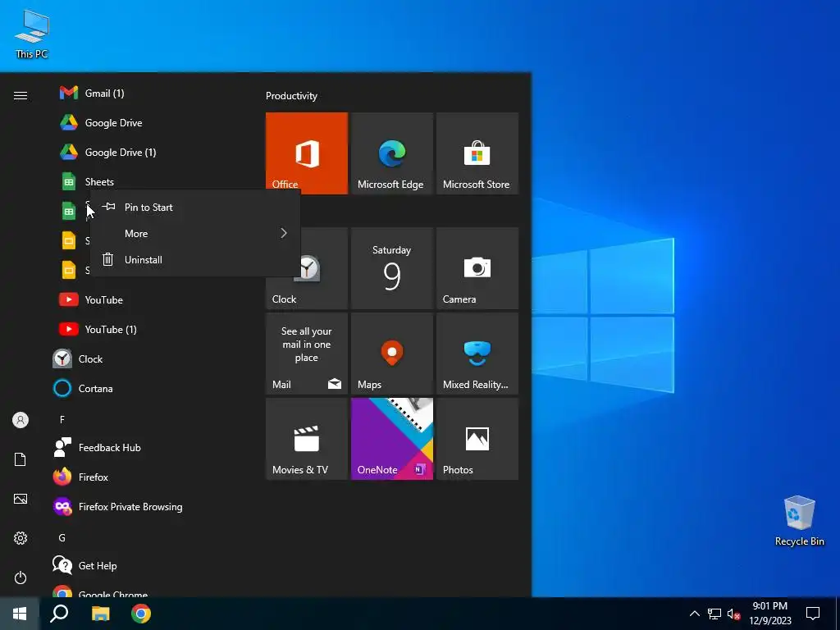
Task: Launch the Camera tile
Action: click(x=477, y=268)
